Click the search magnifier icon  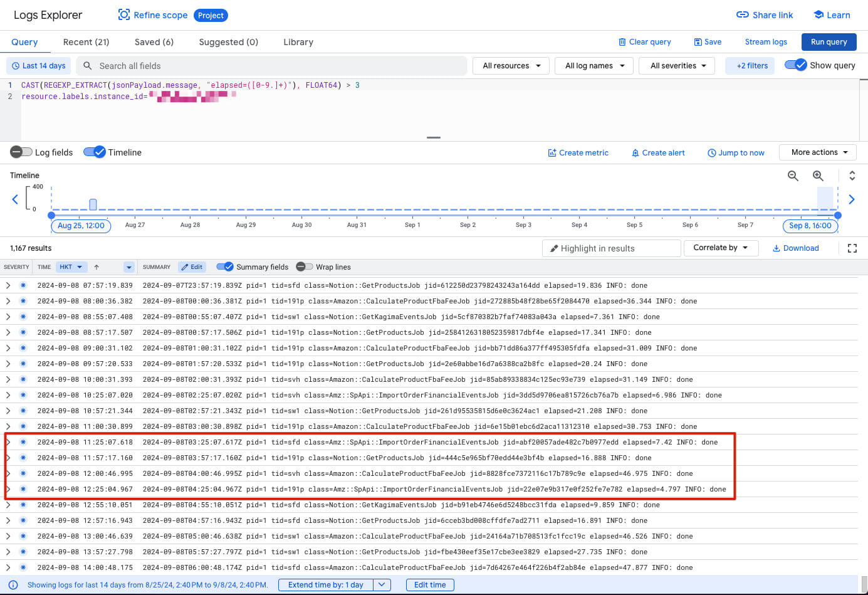click(x=88, y=66)
